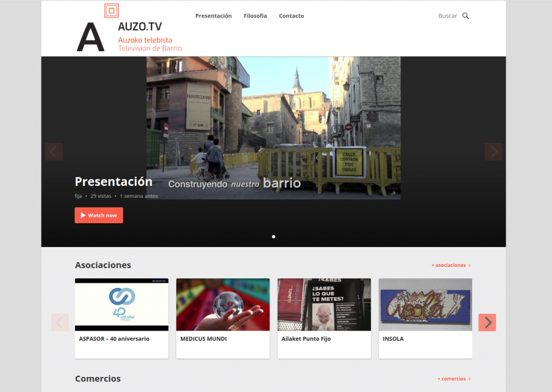Open the '+ comercios' link
The width and height of the screenshot is (552, 392).
tap(454, 379)
